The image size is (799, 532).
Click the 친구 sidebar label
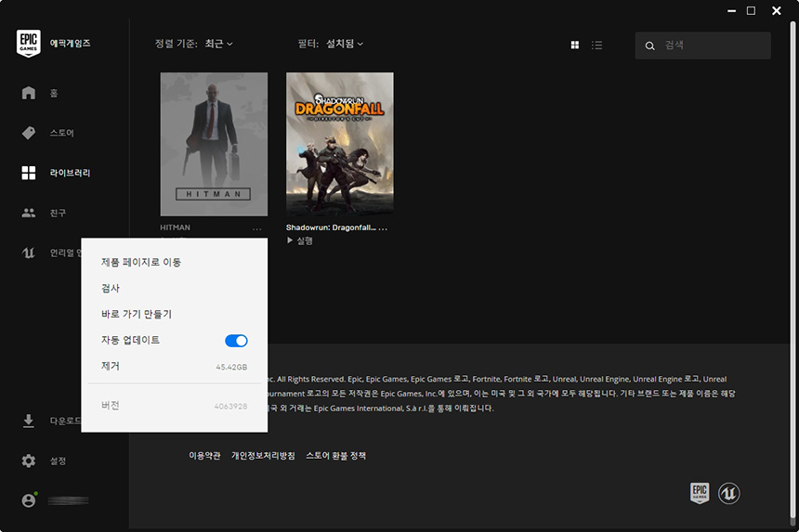click(58, 213)
